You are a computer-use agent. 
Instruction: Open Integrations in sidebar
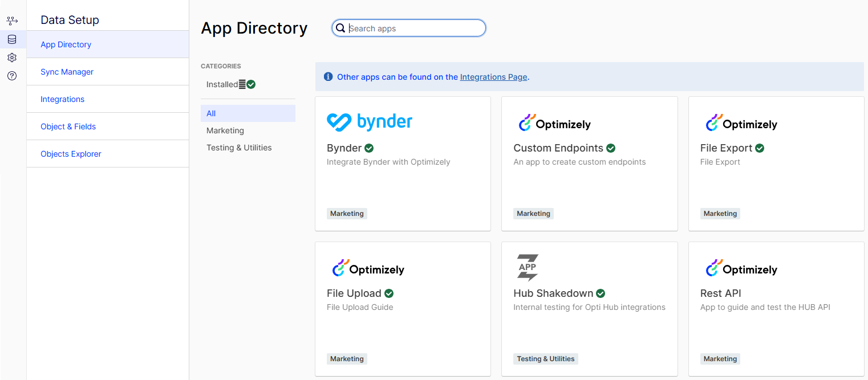(108, 99)
